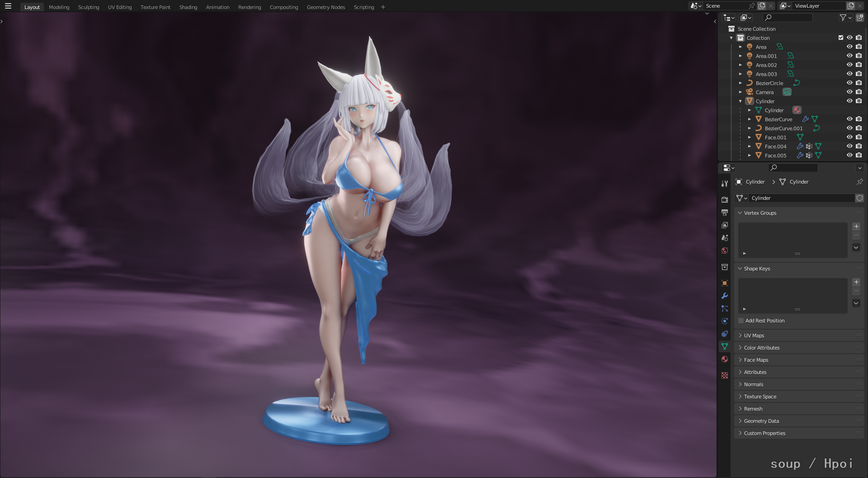Open the Render properties tab
This screenshot has width=868, height=478.
click(x=725, y=199)
